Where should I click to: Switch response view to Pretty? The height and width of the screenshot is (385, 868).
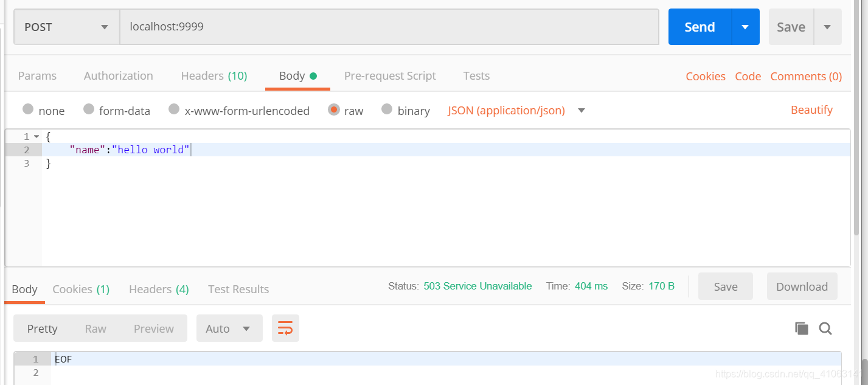pyautogui.click(x=42, y=328)
